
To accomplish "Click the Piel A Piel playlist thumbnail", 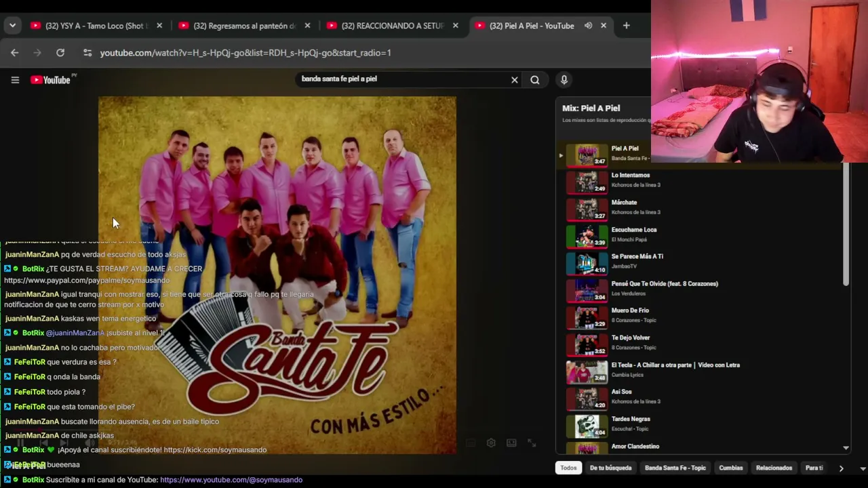I will click(587, 155).
